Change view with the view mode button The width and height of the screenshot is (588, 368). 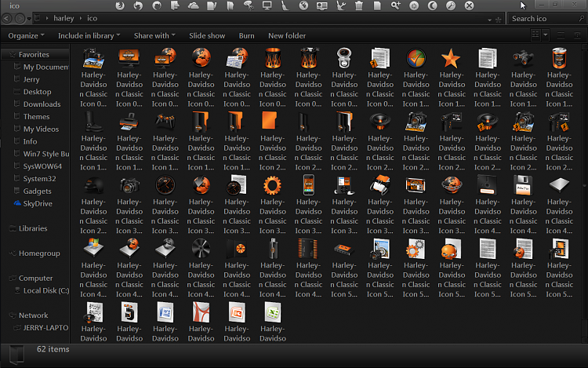536,35
